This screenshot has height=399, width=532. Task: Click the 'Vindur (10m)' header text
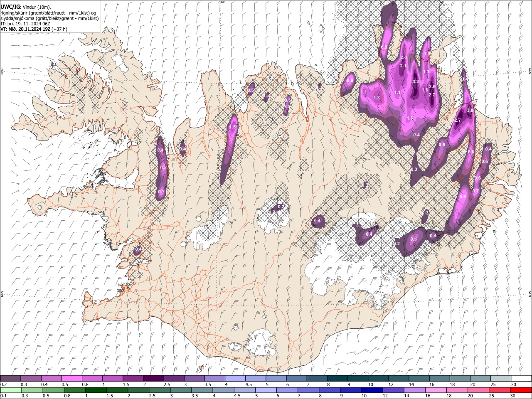coord(36,7)
